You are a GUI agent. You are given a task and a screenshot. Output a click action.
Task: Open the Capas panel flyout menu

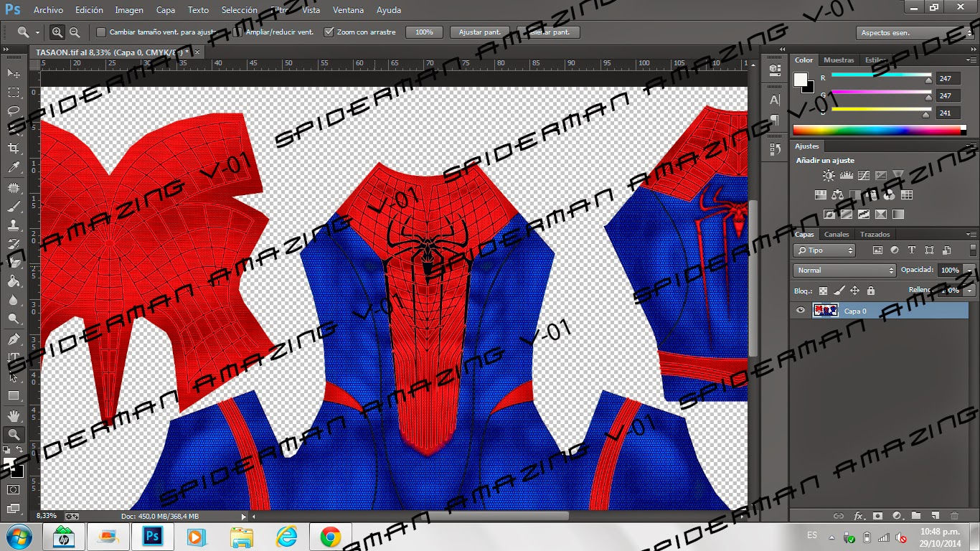[971, 235]
